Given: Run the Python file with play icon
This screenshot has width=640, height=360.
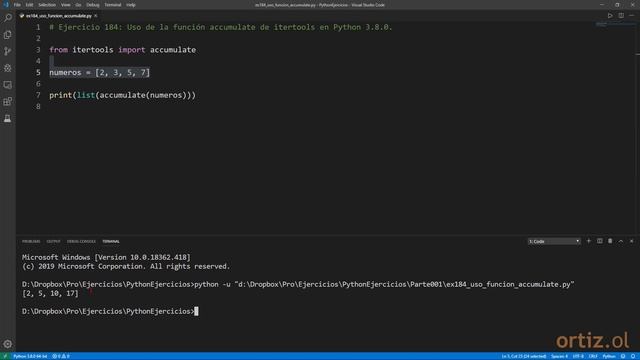Looking at the screenshot, I should pyautogui.click(x=610, y=16).
